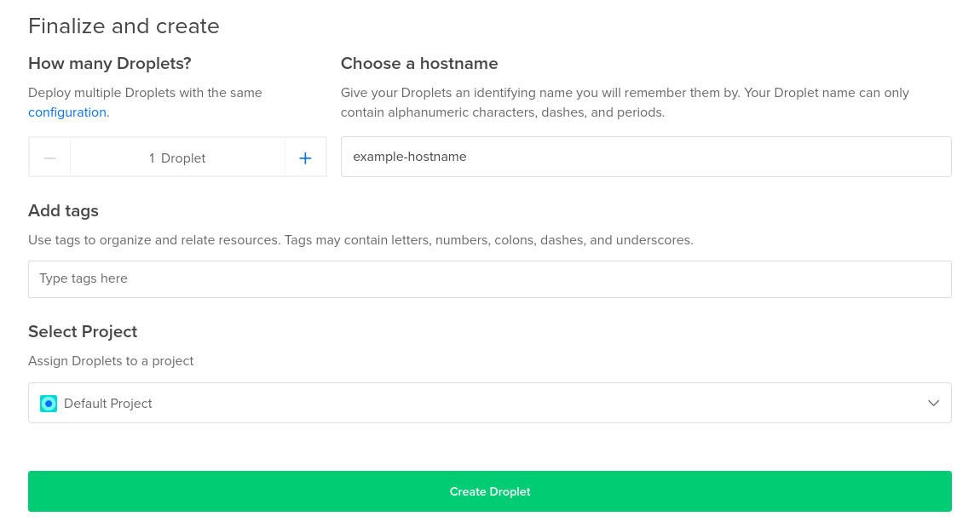Click the 'Finalize and create' heading
Viewport: 980px width, 522px height.
click(124, 26)
